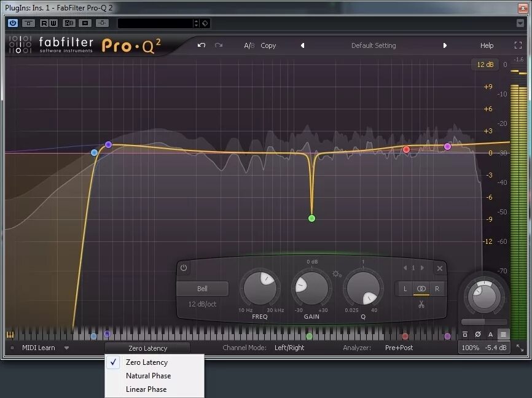Click the resize interface arrows icon
Screen dimensions: 532x398
520,348
